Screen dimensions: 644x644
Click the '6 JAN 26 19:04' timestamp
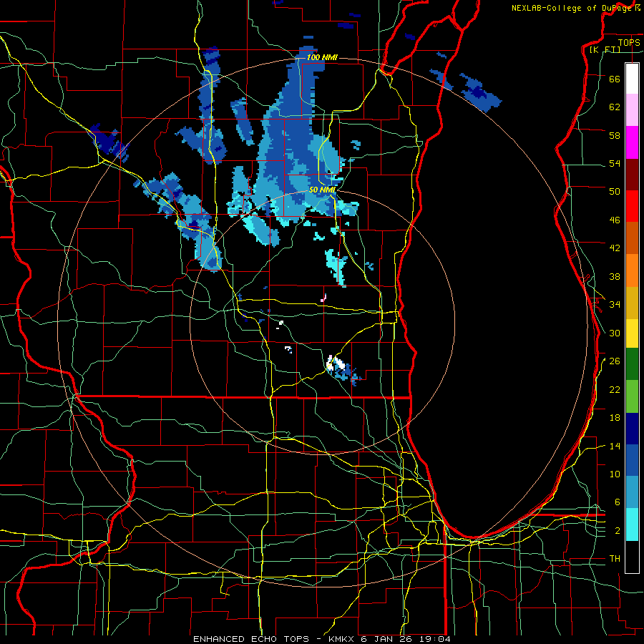[x=406, y=639]
